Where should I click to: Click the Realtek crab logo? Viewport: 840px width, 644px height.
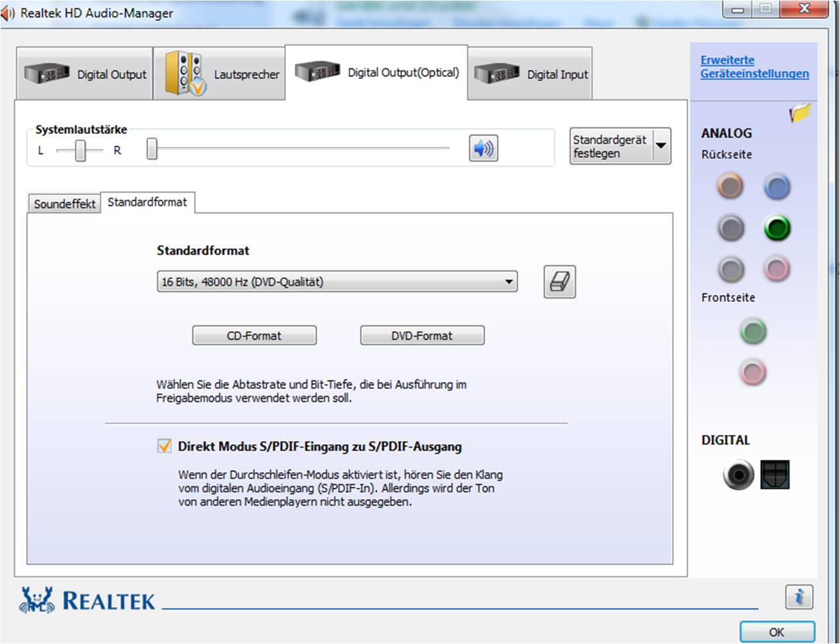pos(37,600)
